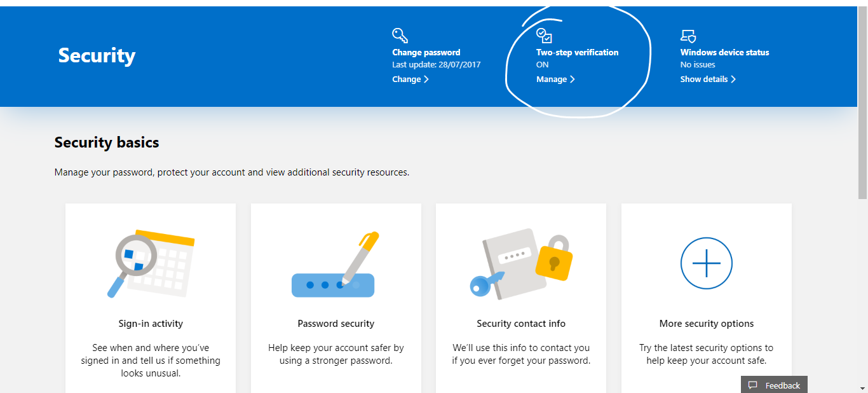Click the key icon above Change password
Viewport: 868px width, 393px height.
[x=400, y=35]
